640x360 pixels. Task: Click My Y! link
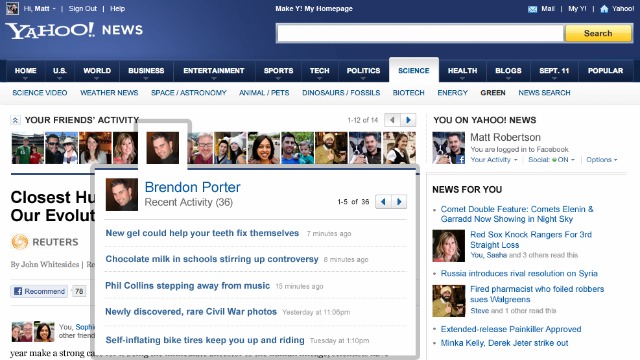coord(577,9)
